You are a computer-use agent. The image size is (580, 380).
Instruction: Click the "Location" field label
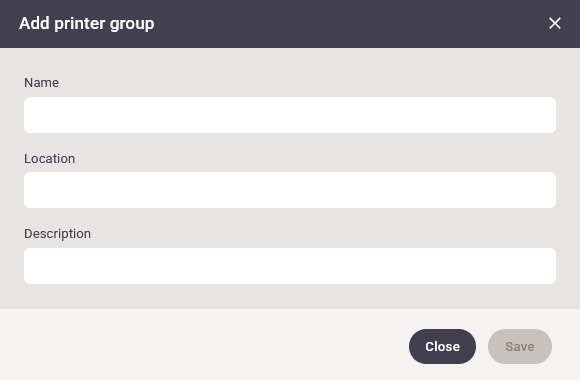(x=50, y=159)
